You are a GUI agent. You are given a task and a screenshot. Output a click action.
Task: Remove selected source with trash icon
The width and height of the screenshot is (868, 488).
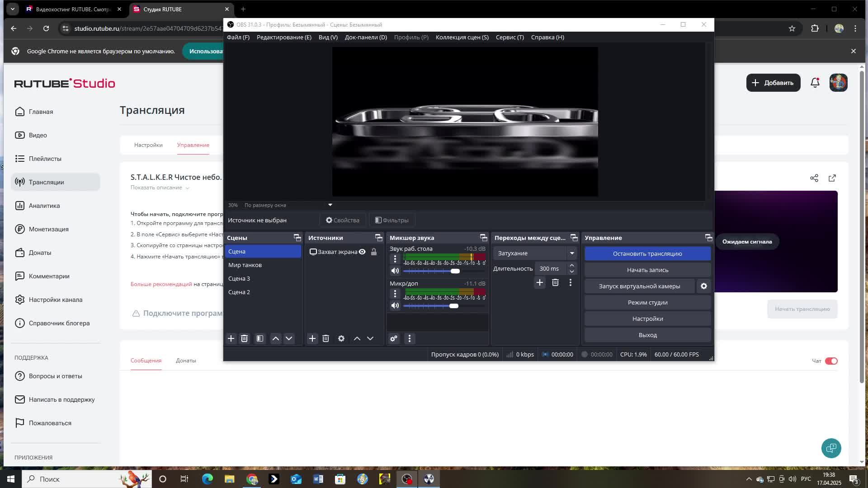pos(325,338)
